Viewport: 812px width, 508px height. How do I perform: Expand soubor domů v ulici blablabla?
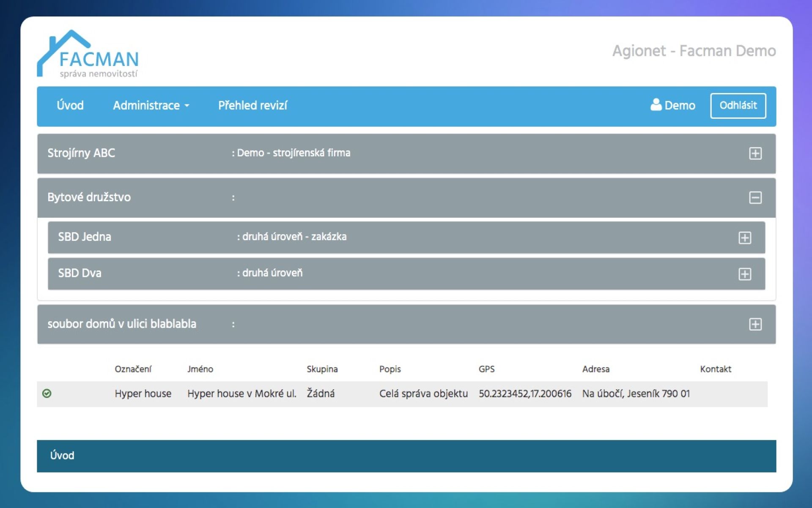click(x=755, y=324)
